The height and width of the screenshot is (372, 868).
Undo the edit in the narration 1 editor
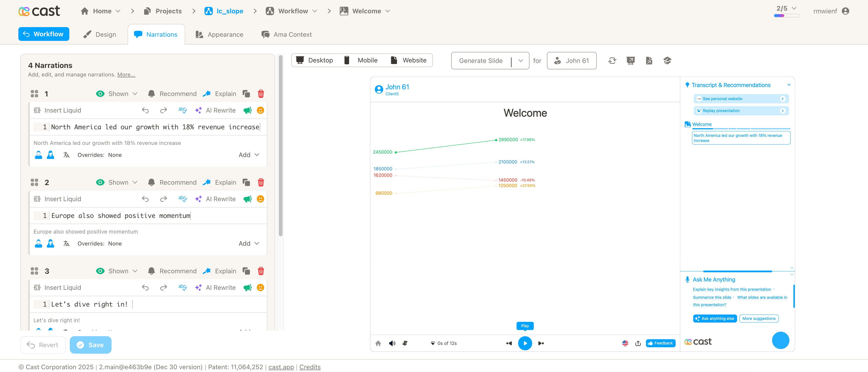click(x=145, y=110)
